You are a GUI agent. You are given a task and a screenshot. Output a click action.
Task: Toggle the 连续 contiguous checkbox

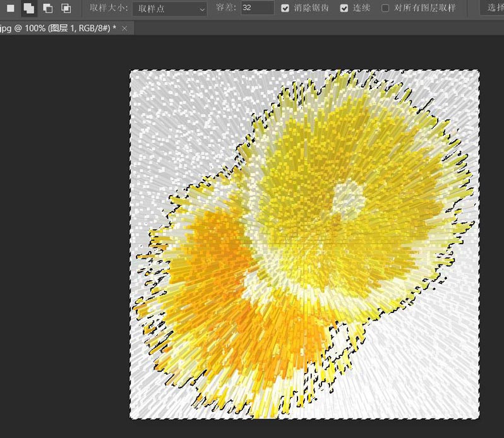click(x=344, y=8)
